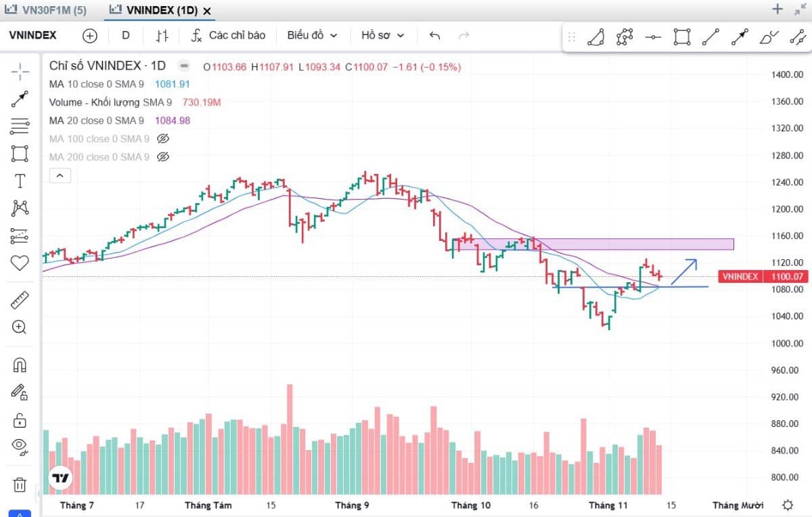Viewport: 812px width, 517px height.
Task: Show the hidden MA 200 indicator
Action: tap(162, 157)
